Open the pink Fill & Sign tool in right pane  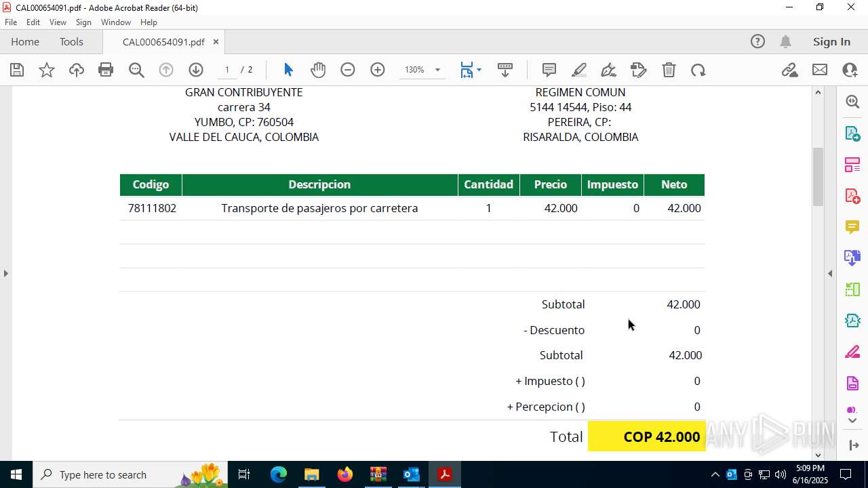point(852,352)
